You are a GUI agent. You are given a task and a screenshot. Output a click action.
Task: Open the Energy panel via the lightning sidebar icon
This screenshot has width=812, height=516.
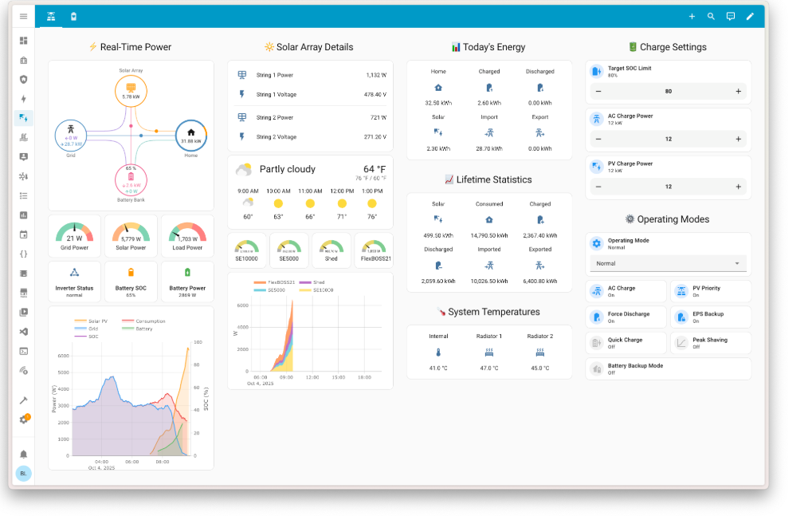(x=23, y=99)
